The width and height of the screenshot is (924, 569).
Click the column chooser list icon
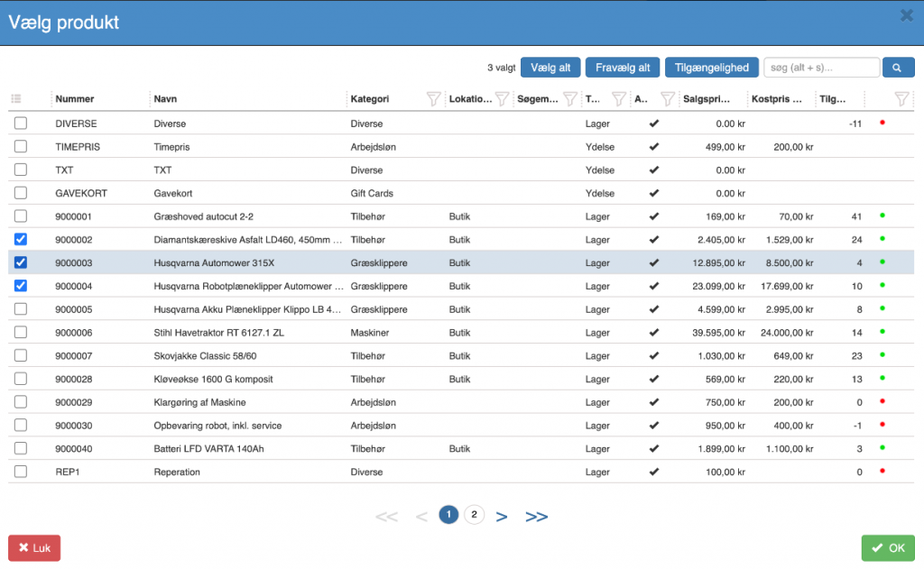16,99
